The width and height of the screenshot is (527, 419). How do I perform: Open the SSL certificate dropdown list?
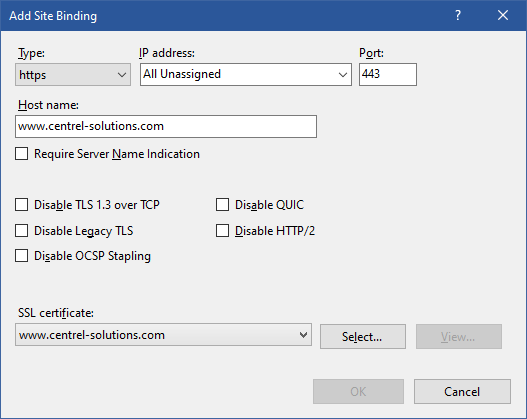click(163, 335)
